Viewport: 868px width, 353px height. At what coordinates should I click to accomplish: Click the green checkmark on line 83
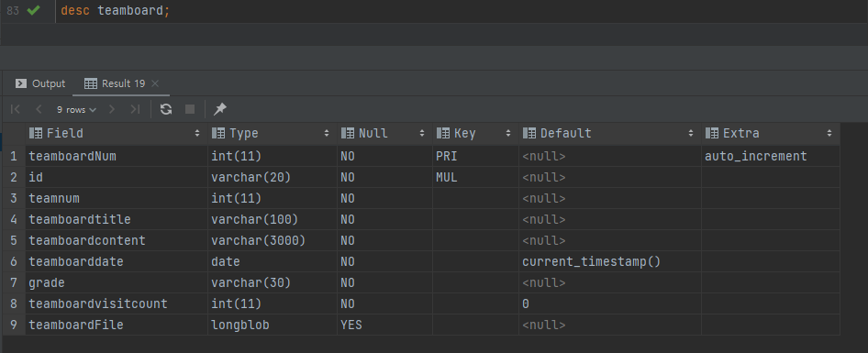point(34,10)
